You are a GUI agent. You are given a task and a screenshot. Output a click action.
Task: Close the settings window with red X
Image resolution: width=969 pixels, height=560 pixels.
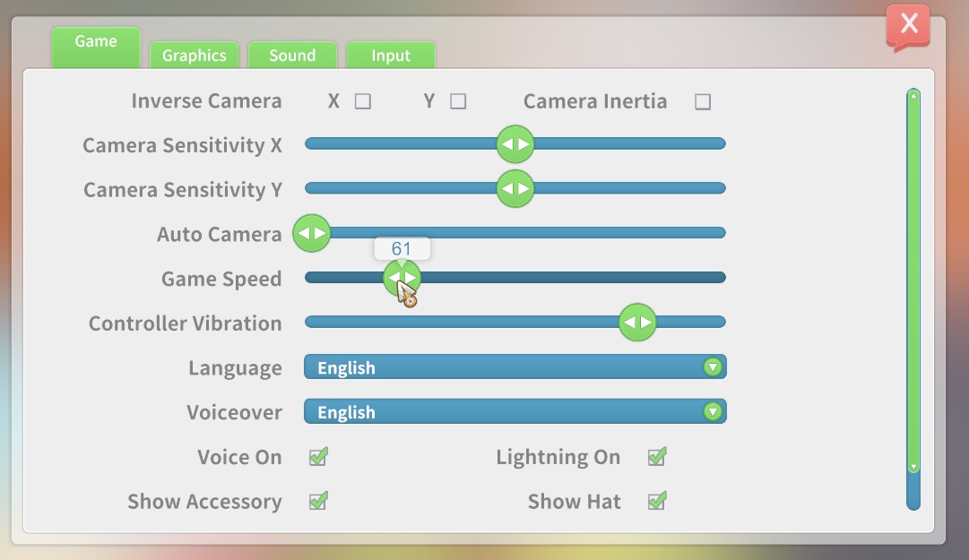[x=908, y=25]
